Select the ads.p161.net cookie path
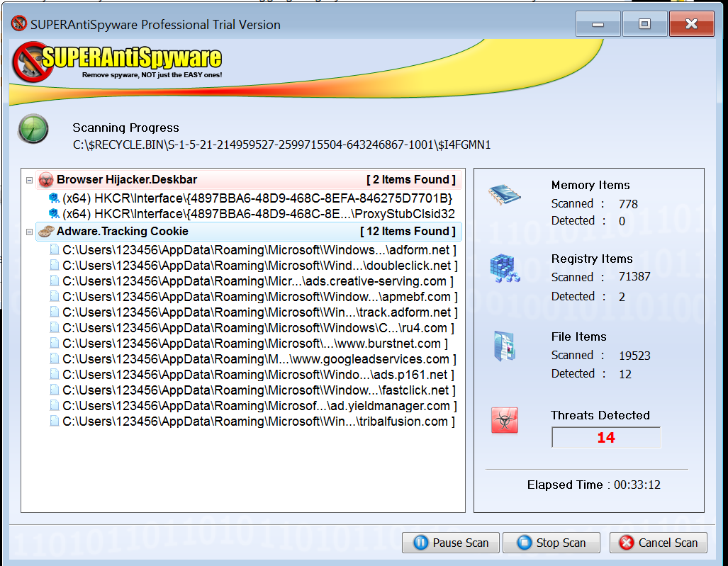728x566 pixels. [x=259, y=375]
